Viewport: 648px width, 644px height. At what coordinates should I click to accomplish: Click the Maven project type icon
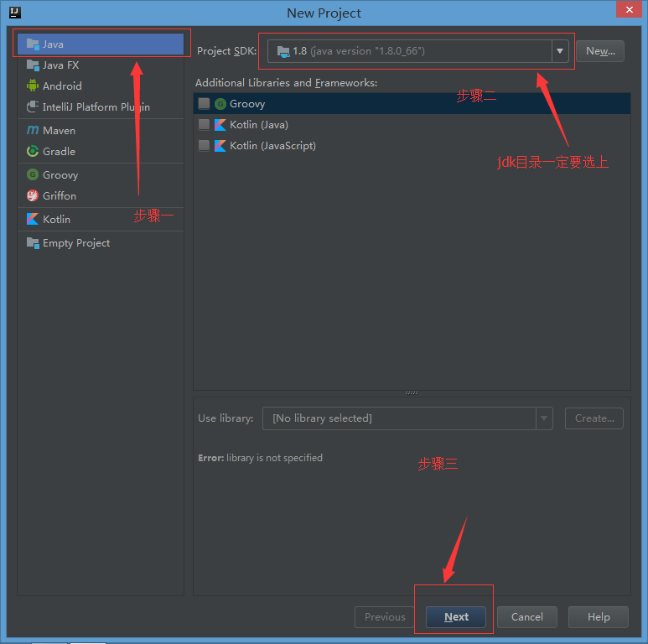point(33,130)
